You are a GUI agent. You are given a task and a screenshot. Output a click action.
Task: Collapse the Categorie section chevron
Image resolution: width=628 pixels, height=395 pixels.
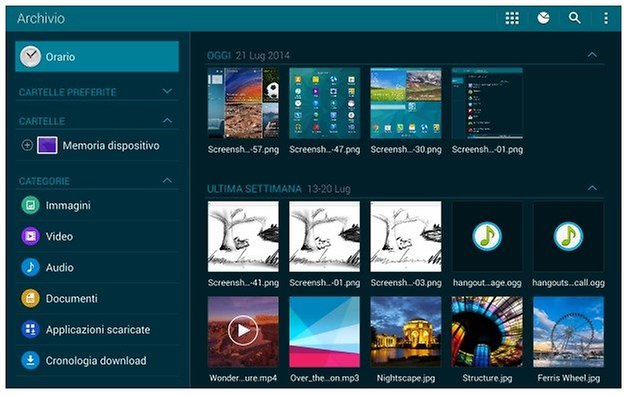pos(167,181)
